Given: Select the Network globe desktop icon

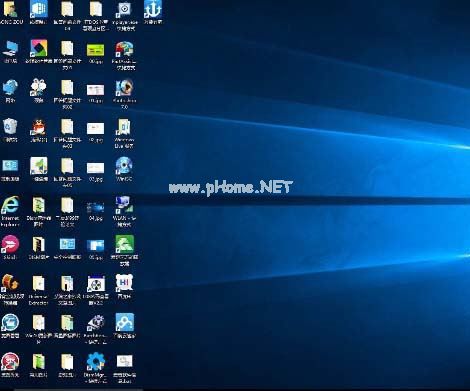Looking at the screenshot, I should click(x=10, y=88).
